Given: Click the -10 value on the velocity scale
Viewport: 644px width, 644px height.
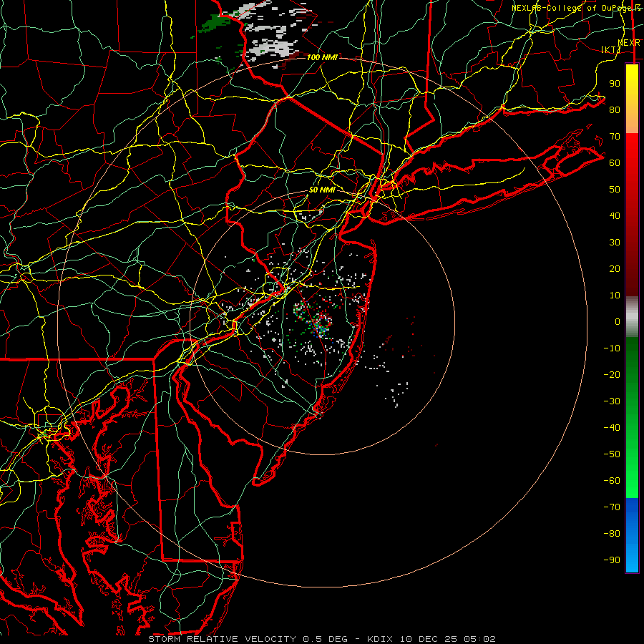Looking at the screenshot, I should coord(612,348).
